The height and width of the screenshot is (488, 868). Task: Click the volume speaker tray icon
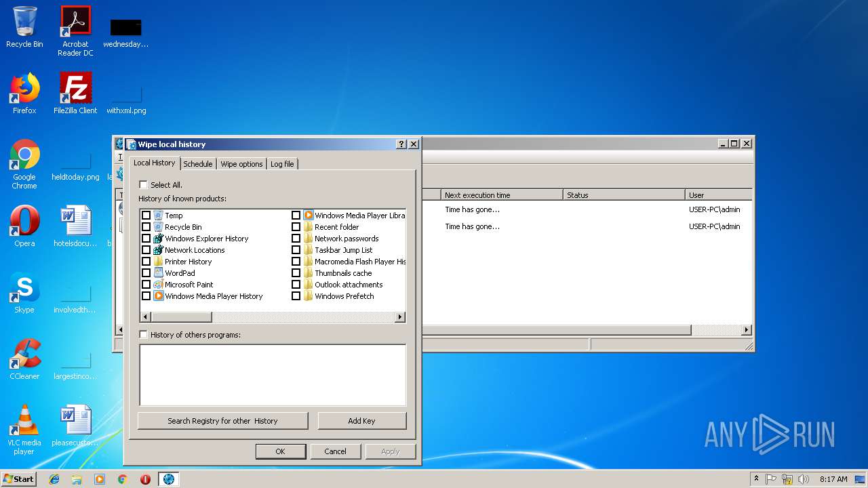pos(804,479)
